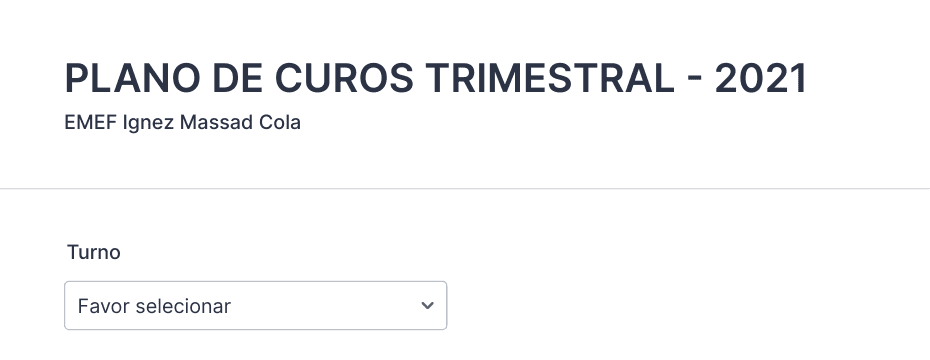
Task: Click the 'Turno' field label
Action: coord(94,252)
